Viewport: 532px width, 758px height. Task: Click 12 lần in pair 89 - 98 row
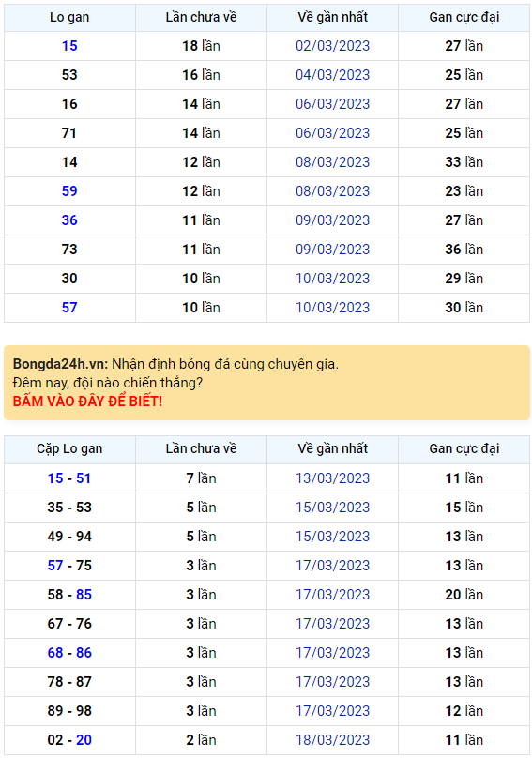(x=464, y=711)
